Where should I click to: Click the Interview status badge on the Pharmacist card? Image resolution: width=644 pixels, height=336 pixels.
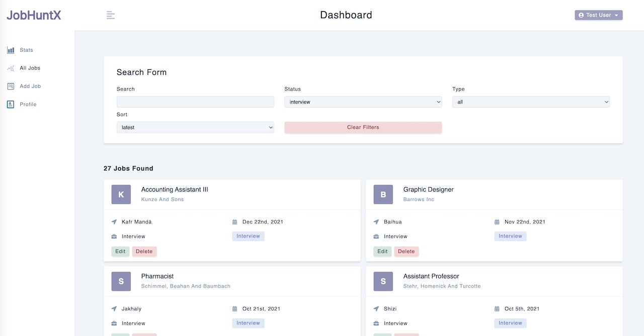pos(248,323)
